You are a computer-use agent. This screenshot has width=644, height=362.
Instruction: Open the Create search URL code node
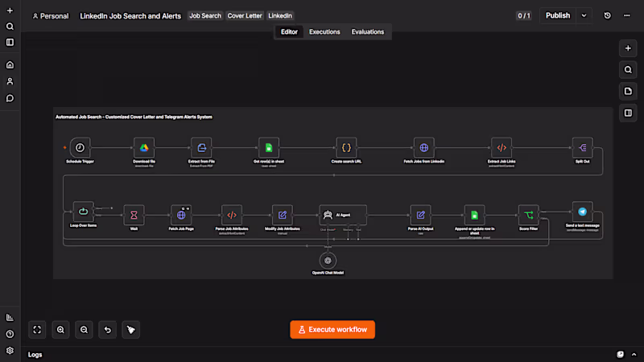point(346,148)
